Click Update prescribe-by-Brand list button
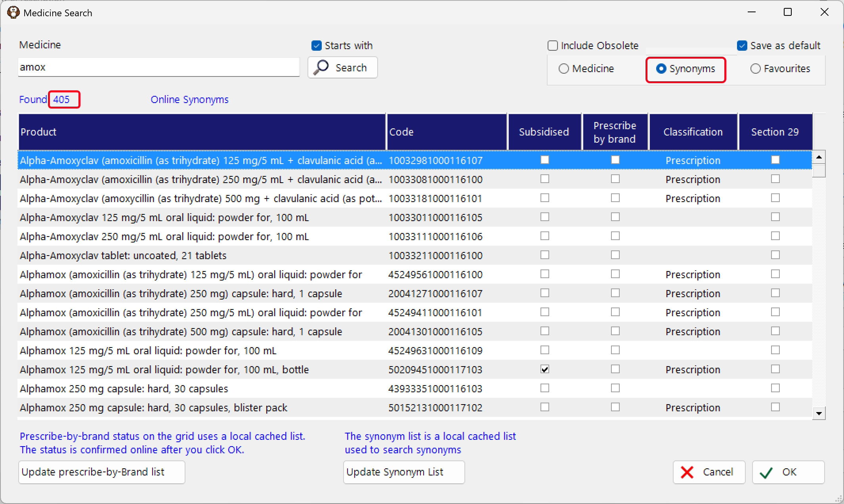 (101, 472)
